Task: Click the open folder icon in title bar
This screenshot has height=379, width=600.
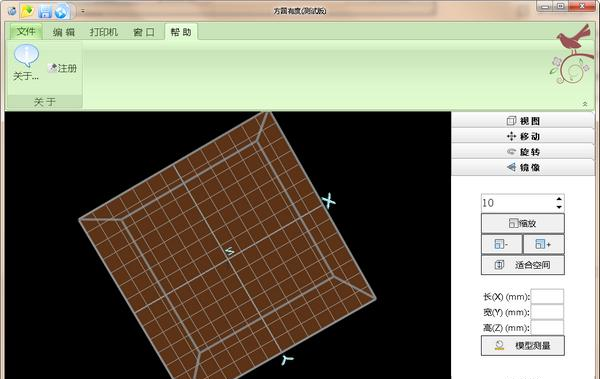Action: point(28,11)
